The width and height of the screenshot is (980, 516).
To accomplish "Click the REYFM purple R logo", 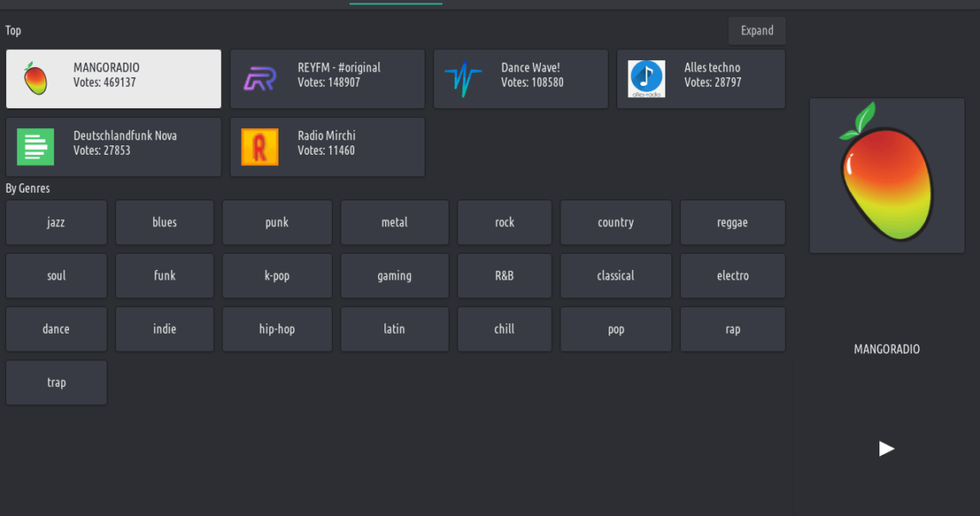I will pos(260,79).
